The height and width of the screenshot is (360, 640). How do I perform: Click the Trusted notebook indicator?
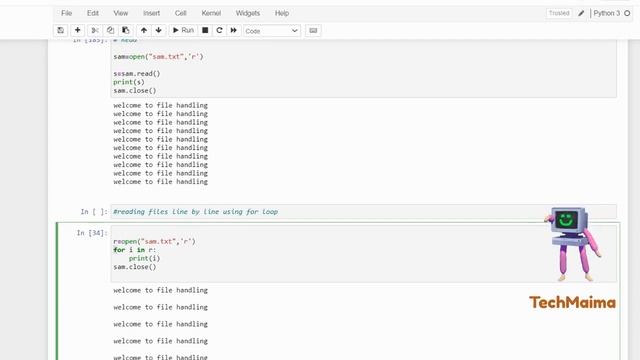click(x=559, y=13)
